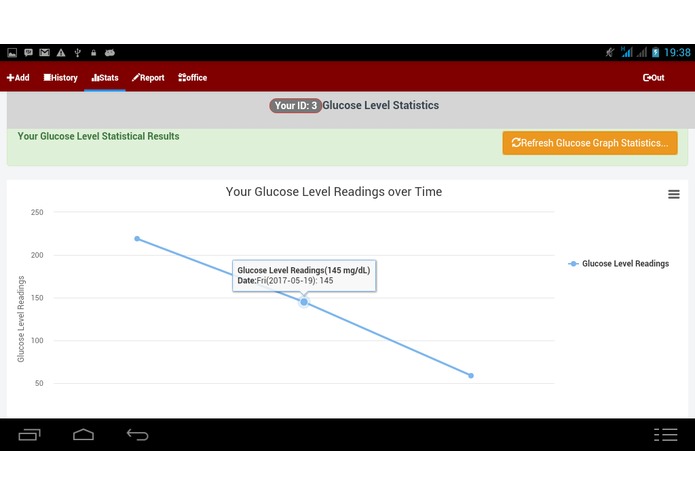Image resolution: width=695 pixels, height=494 pixels.
Task: Tap the warning triangle notification icon
Action: pos(61,53)
